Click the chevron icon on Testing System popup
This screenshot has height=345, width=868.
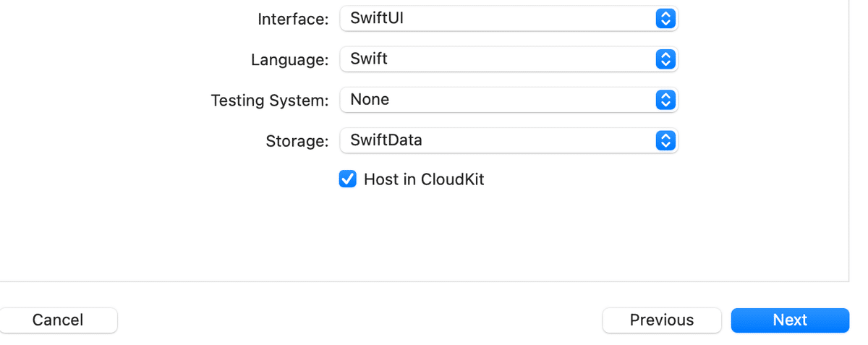665,100
